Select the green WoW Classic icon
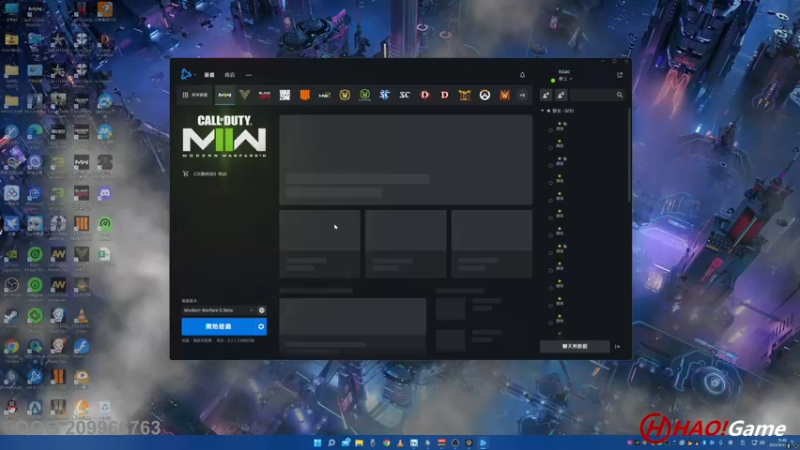 pos(365,95)
